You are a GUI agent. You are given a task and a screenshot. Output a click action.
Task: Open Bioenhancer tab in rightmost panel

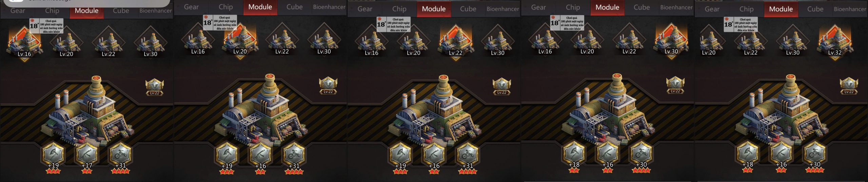click(850, 9)
